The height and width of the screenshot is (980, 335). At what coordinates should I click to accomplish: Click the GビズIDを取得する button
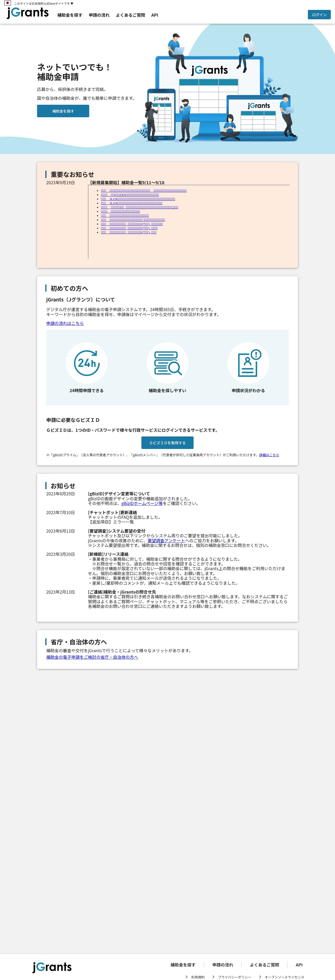tap(167, 443)
